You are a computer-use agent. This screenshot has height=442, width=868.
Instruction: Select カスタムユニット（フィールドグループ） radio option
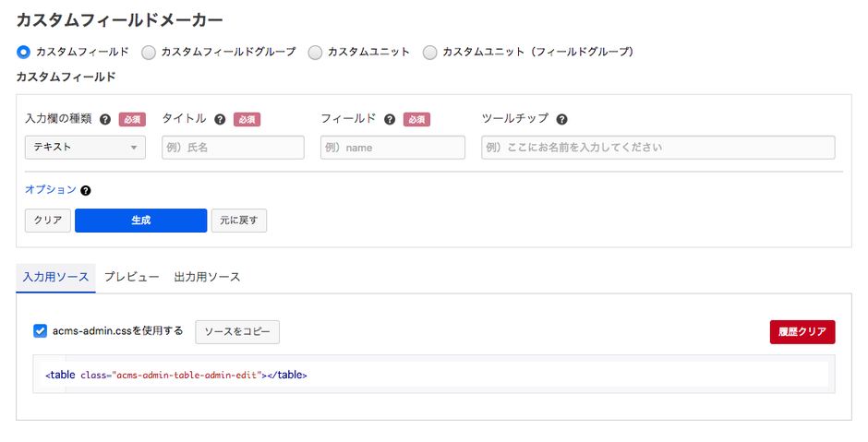(x=429, y=53)
